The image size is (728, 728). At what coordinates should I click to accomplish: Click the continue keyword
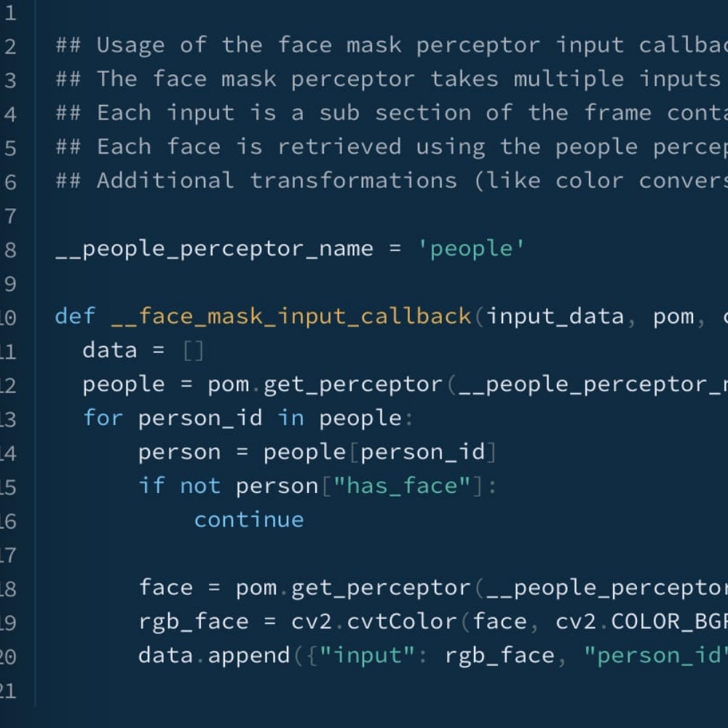click(249, 520)
